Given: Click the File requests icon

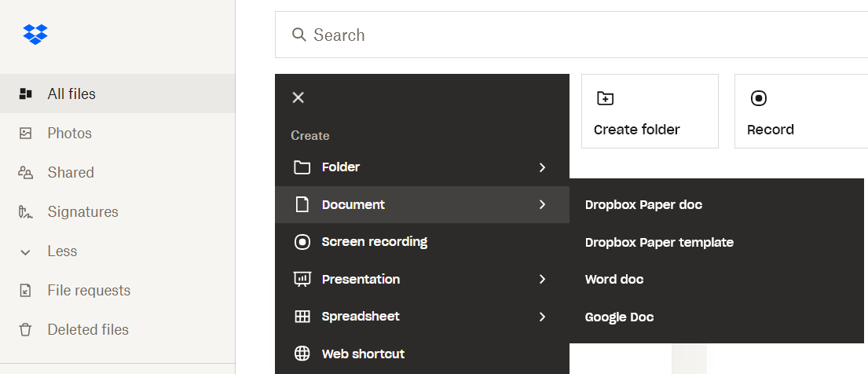Looking at the screenshot, I should tap(25, 291).
